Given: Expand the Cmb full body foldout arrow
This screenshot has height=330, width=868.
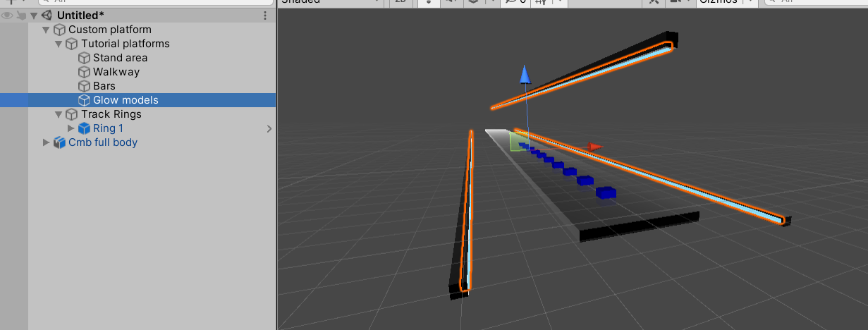Looking at the screenshot, I should point(47,142).
